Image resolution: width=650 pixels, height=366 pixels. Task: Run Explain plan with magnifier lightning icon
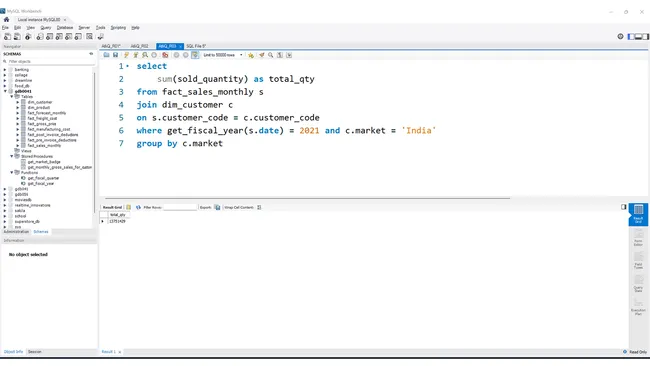[145, 55]
